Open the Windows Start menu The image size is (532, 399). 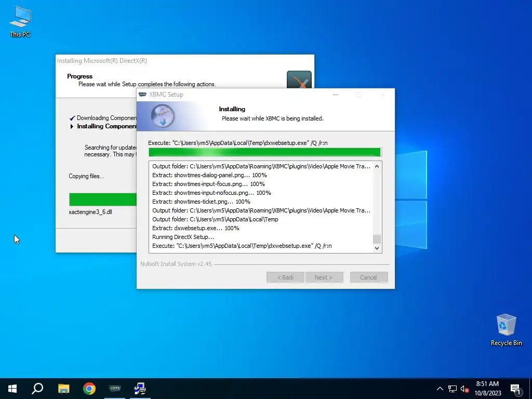pyautogui.click(x=12, y=389)
